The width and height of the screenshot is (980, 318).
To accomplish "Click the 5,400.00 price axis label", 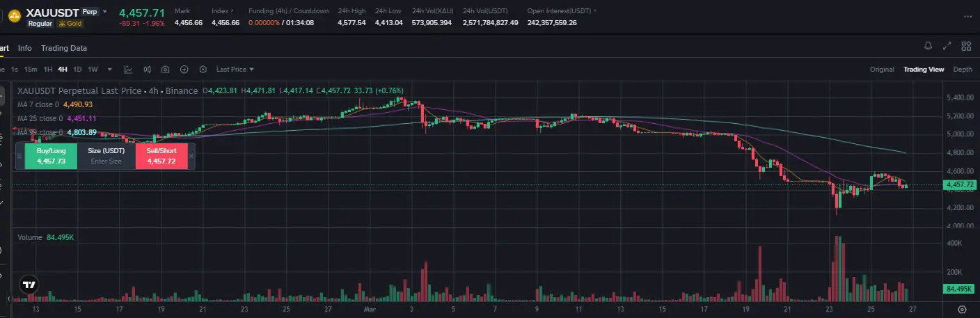I will (960, 97).
